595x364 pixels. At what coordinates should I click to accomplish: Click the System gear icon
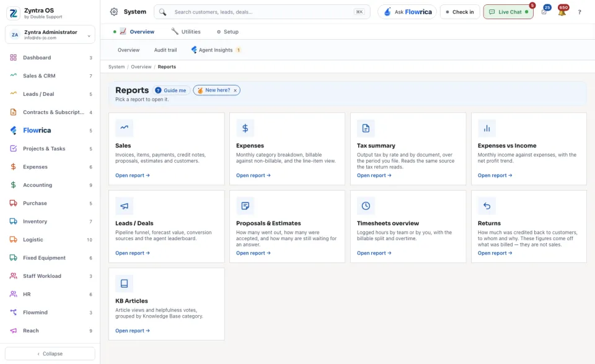(114, 12)
